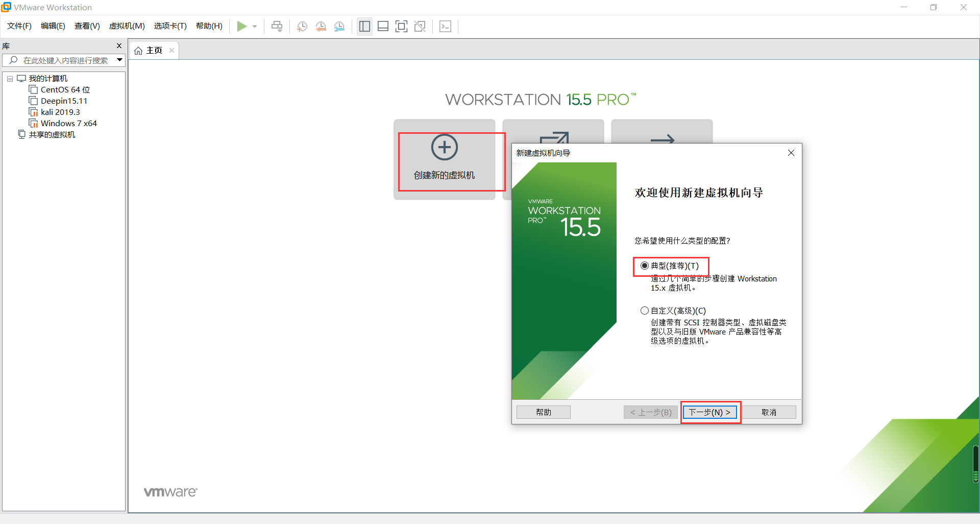Open the console view icon

(x=445, y=26)
